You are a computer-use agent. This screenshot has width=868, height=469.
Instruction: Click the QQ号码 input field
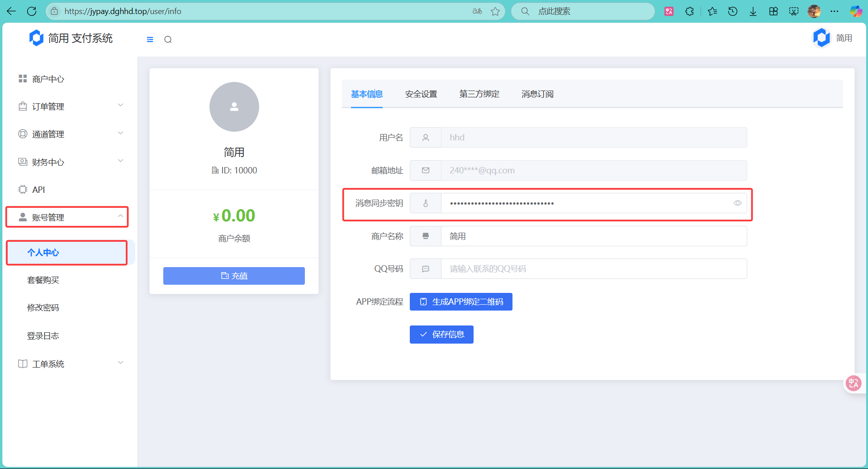pyautogui.click(x=593, y=269)
